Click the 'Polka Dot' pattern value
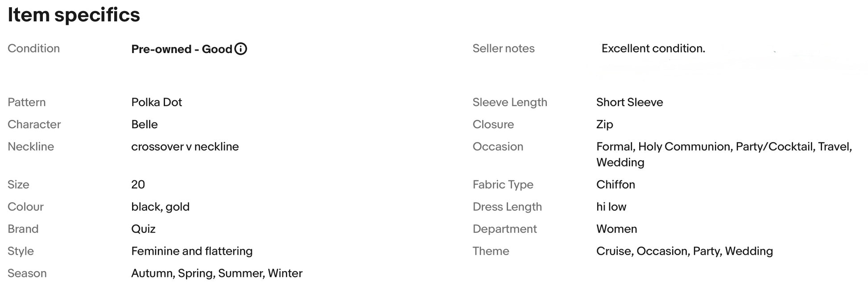Screen dimensions: 868x289 [157, 102]
